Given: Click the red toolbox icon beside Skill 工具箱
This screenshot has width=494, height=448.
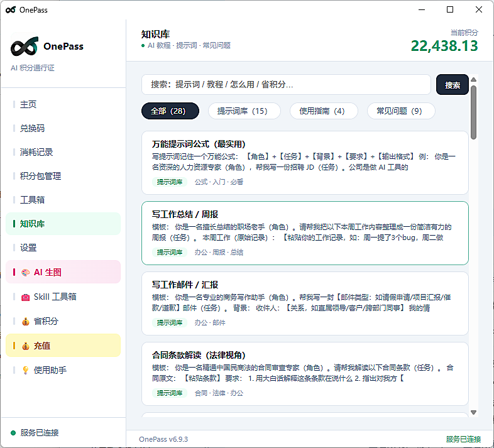Looking at the screenshot, I should [x=26, y=297].
